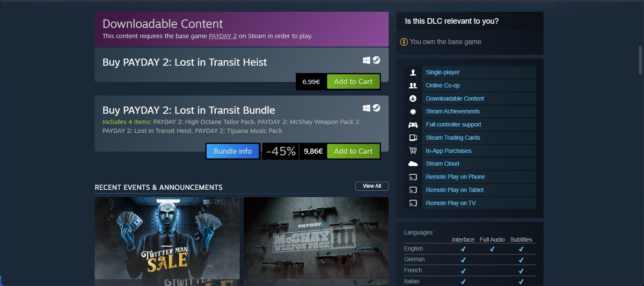This screenshot has height=286, width=644.
Task: Add Lost in Transit Heist to cart
Action: click(353, 82)
